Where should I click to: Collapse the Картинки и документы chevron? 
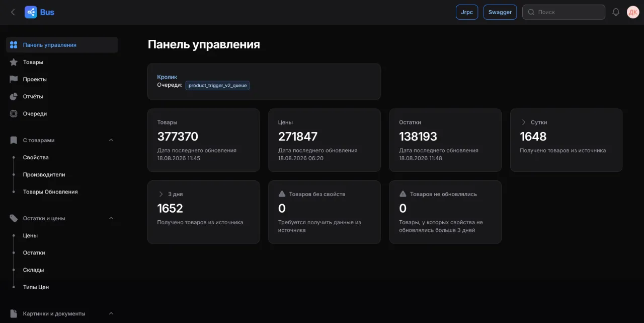pos(111,313)
